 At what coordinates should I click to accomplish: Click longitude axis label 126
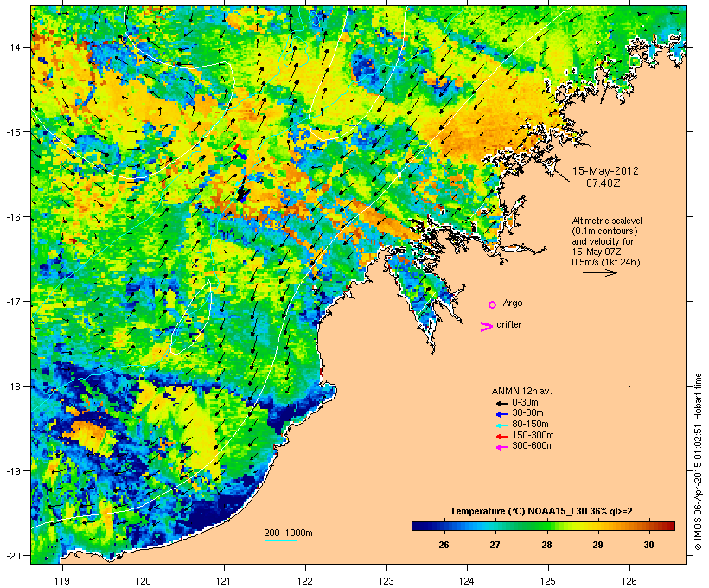pos(629,581)
